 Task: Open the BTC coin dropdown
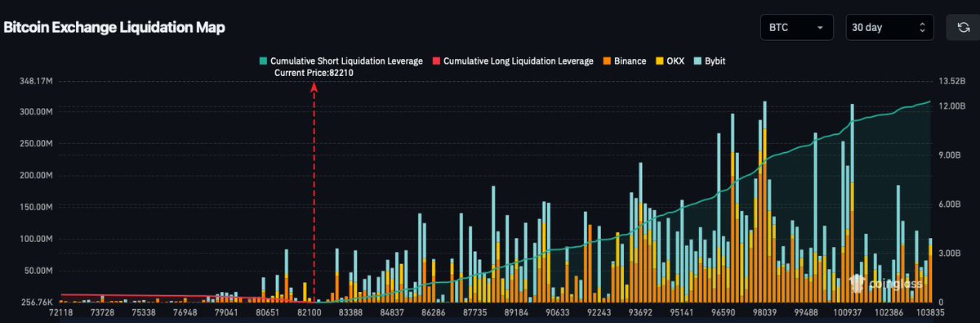(x=796, y=27)
